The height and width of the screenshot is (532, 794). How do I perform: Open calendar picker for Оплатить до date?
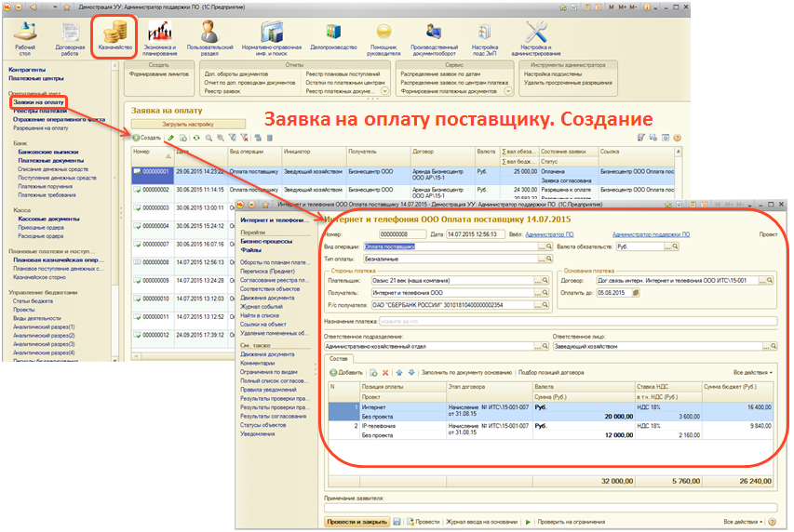(636, 292)
